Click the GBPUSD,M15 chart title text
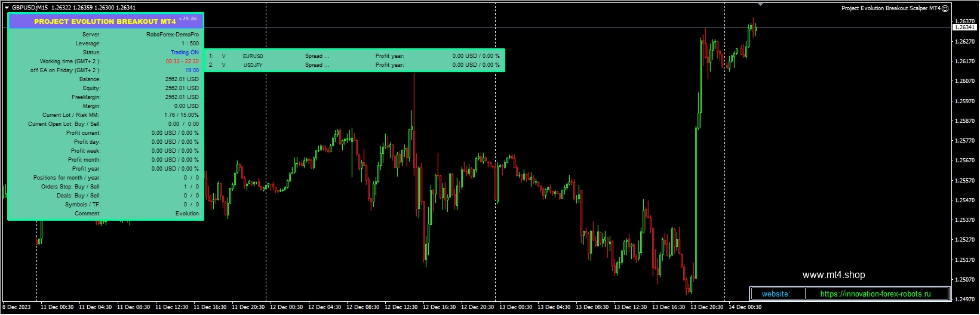The image size is (980, 315). [x=30, y=8]
